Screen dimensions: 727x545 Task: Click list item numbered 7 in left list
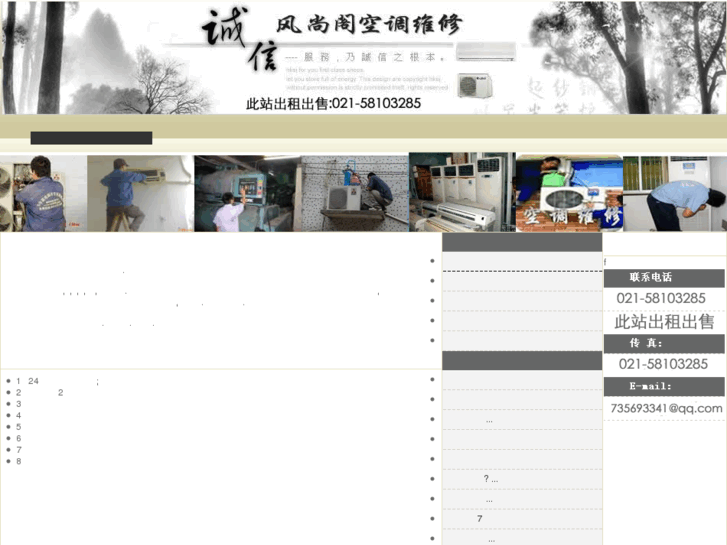[19, 450]
